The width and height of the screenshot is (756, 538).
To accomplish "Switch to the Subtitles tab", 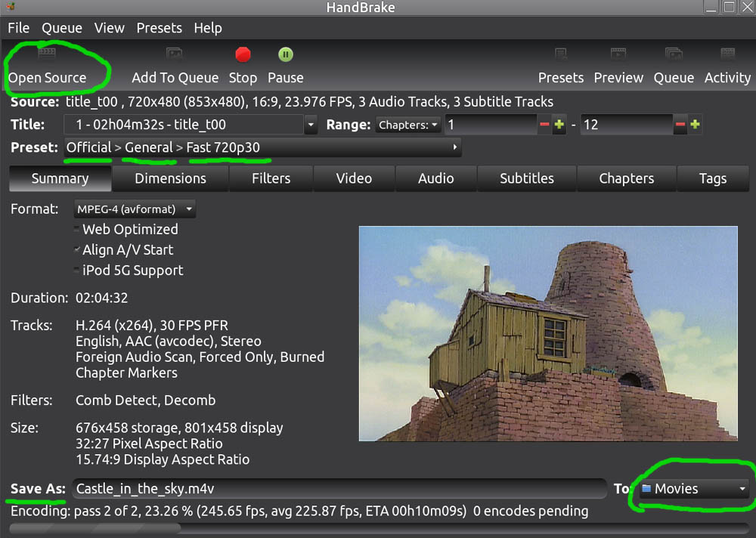I will [x=526, y=178].
